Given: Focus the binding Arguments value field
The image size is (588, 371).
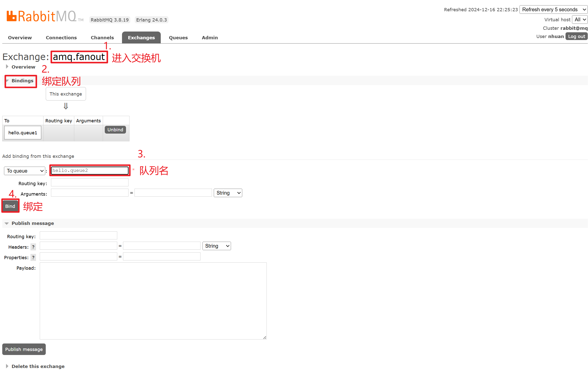Looking at the screenshot, I should [x=173, y=193].
